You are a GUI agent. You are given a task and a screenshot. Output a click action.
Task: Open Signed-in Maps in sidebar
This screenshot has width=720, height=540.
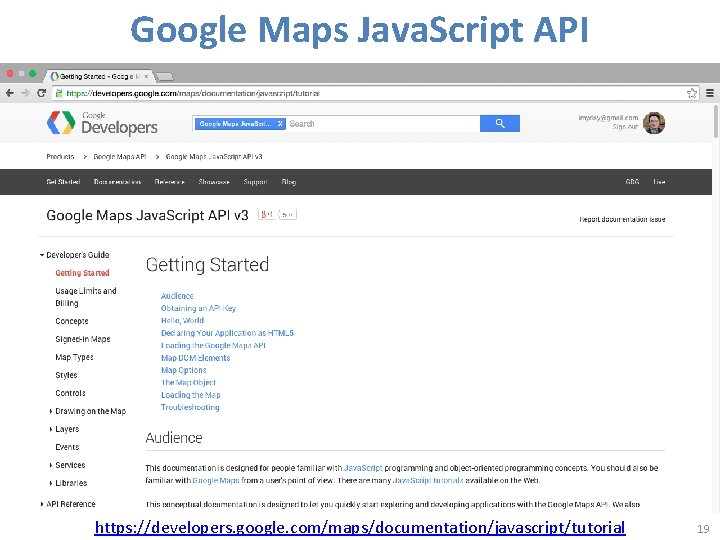(x=83, y=339)
